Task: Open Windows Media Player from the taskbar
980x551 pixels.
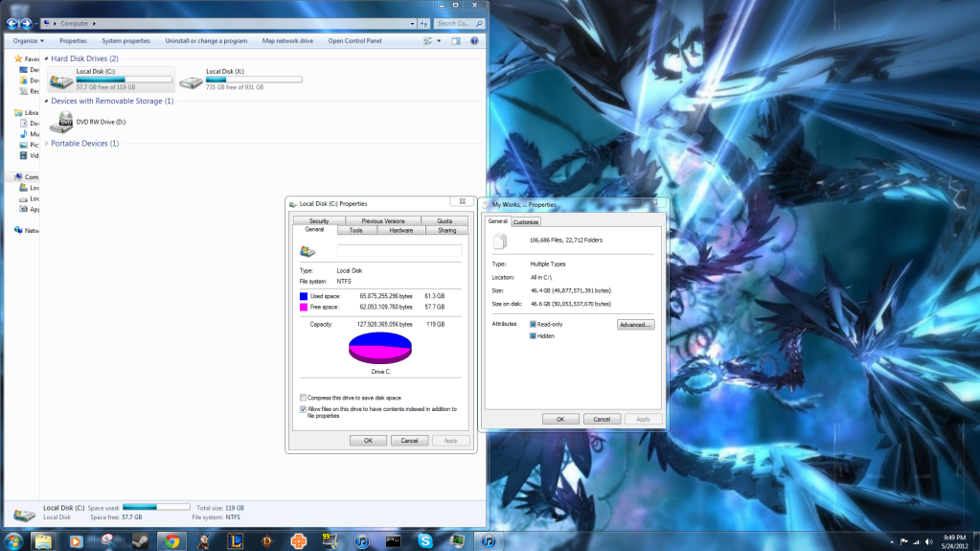Action: click(76, 541)
